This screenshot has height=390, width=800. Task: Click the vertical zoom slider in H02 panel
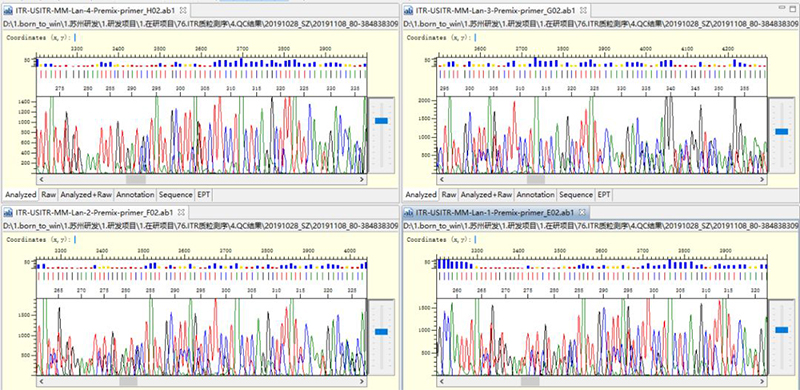click(x=381, y=121)
